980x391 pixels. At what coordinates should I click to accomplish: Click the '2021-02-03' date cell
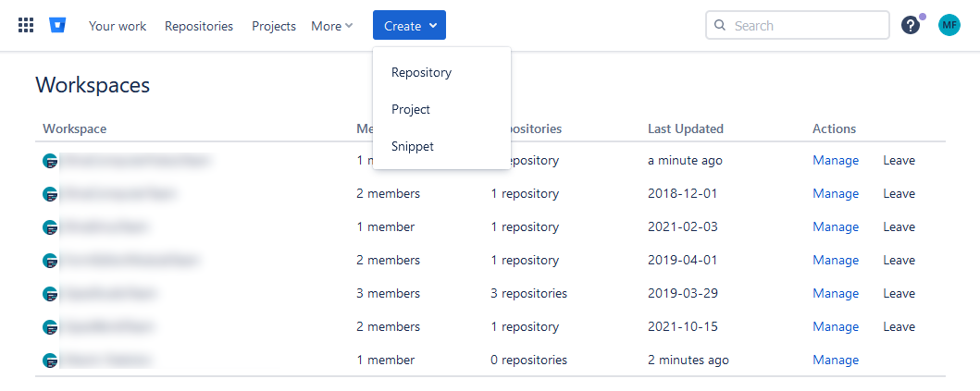(x=683, y=226)
